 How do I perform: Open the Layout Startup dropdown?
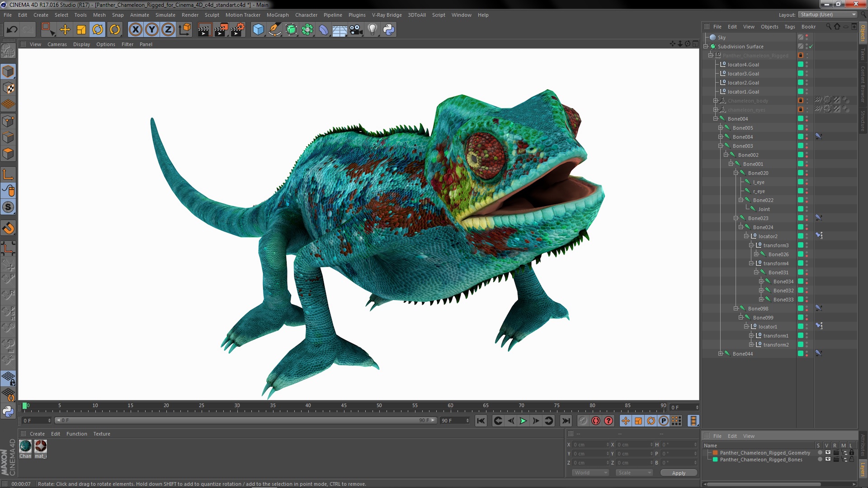(x=827, y=14)
